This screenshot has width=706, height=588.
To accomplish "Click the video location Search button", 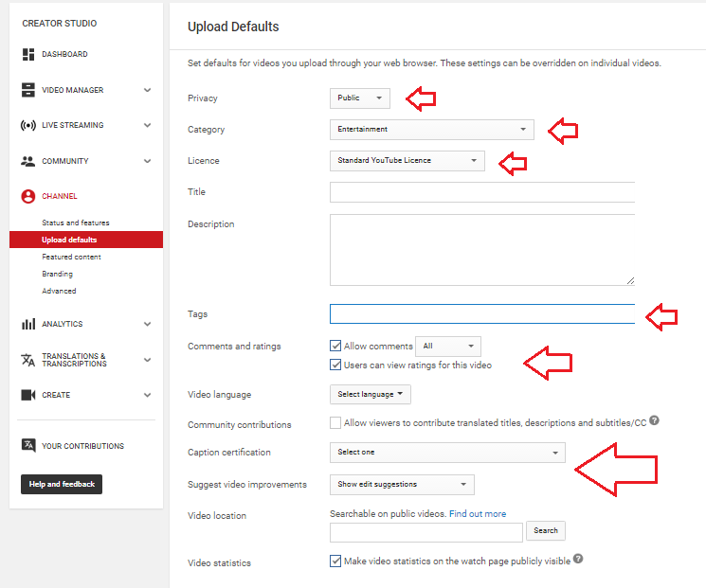I will pos(546,531).
